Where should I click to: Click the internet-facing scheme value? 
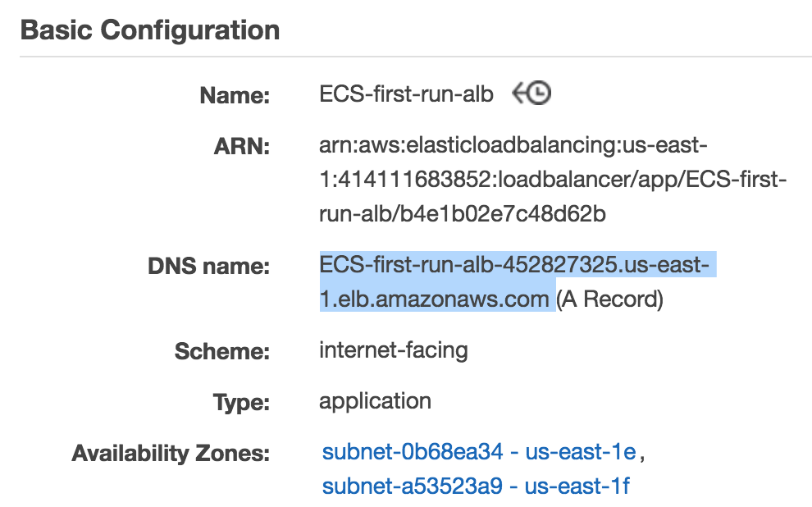394,351
